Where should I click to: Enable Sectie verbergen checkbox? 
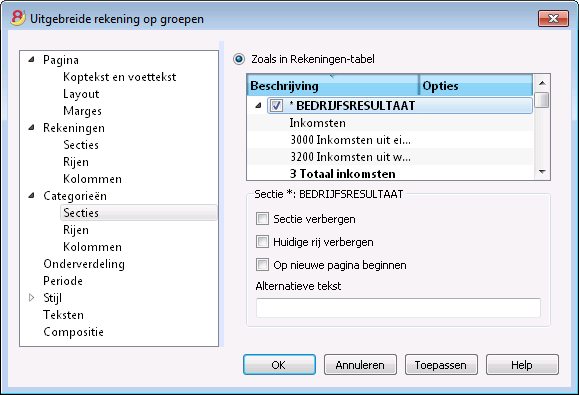[262, 219]
